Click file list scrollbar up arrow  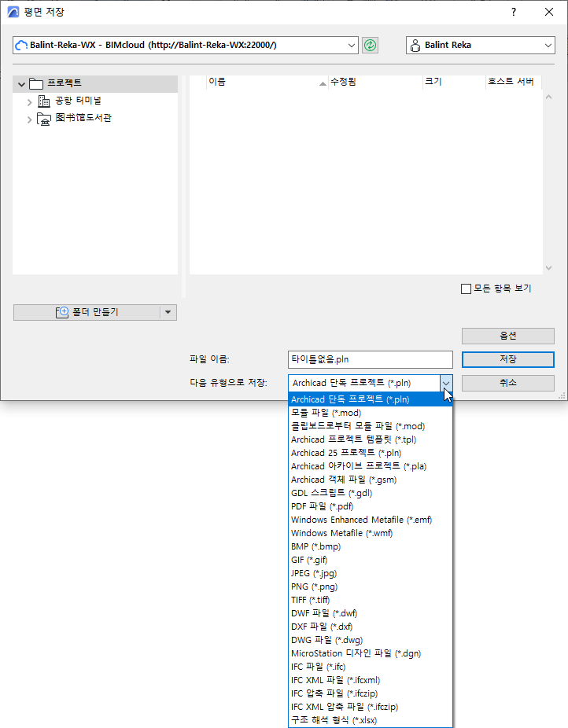(x=548, y=97)
